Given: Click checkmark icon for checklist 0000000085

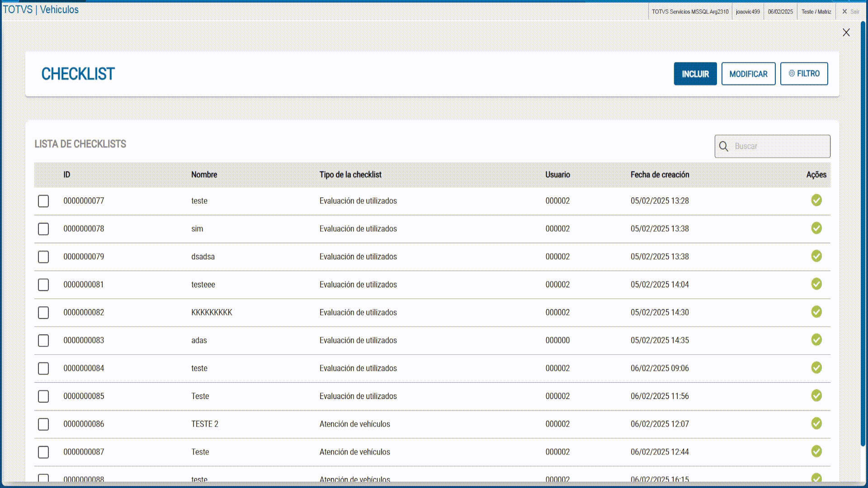Looking at the screenshot, I should (816, 396).
